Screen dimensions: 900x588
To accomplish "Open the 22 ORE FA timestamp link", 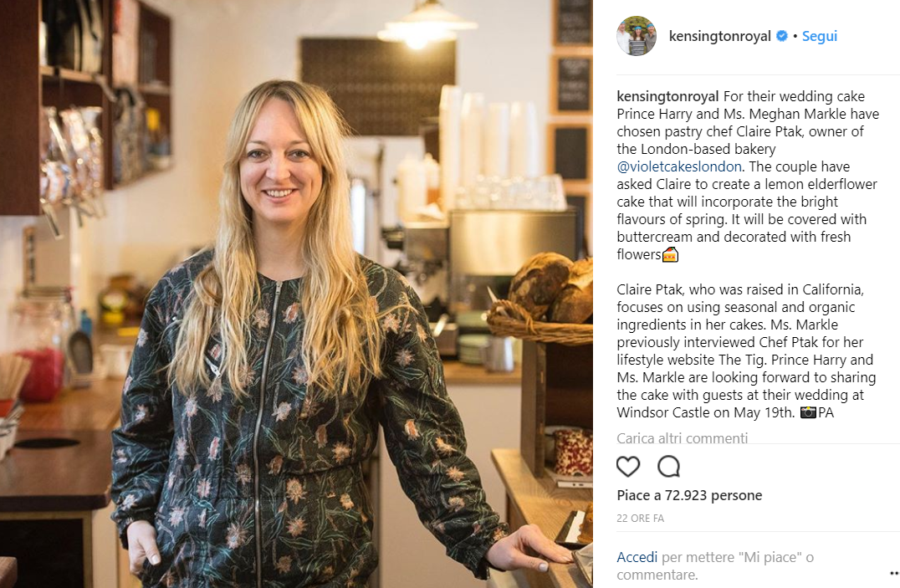I will coord(640,518).
